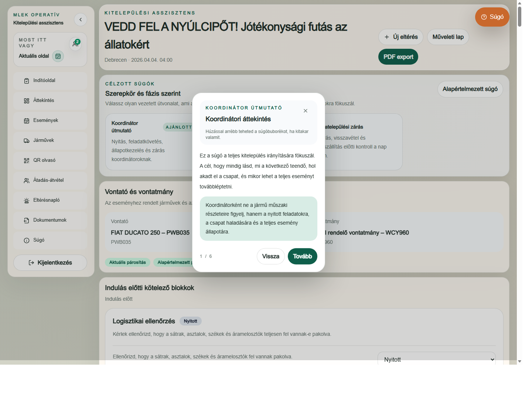Image resolution: width=532 pixels, height=399 pixels.
Task: Select the Indítóoldal clipboard icon
Action: pos(26,81)
